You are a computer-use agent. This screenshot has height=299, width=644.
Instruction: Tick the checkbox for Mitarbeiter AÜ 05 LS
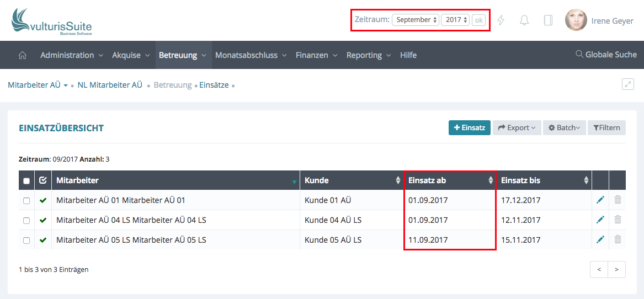click(x=26, y=241)
